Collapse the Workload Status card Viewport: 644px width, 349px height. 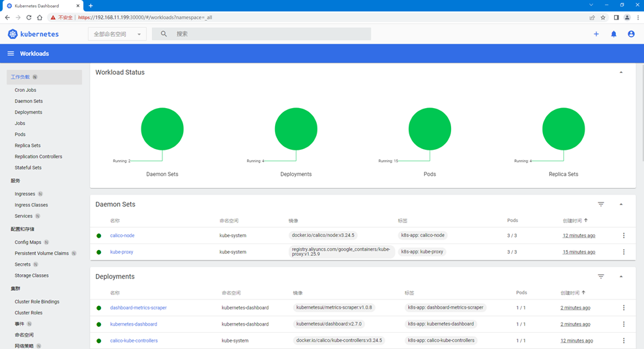[x=621, y=72]
